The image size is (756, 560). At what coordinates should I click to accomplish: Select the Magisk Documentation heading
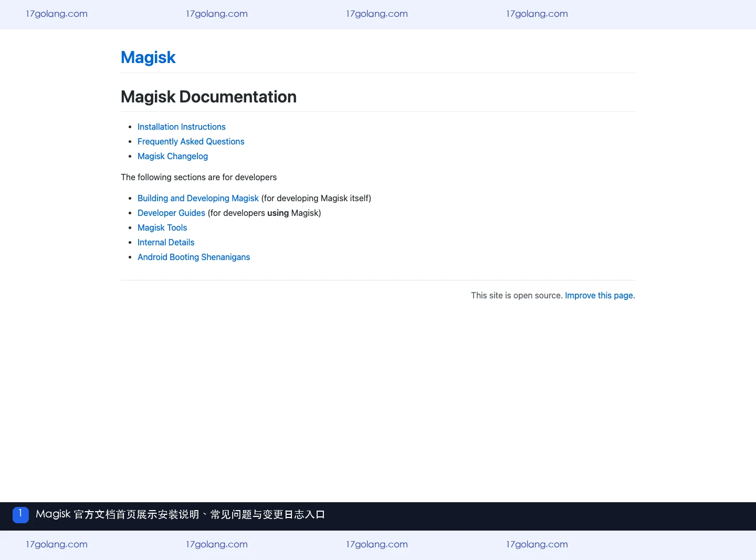click(x=208, y=97)
